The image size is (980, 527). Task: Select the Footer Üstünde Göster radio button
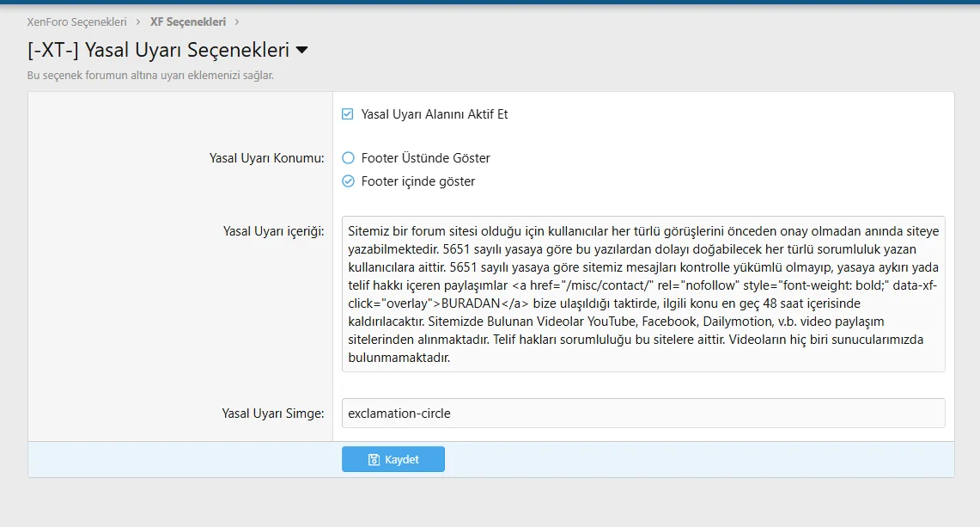tap(348, 158)
